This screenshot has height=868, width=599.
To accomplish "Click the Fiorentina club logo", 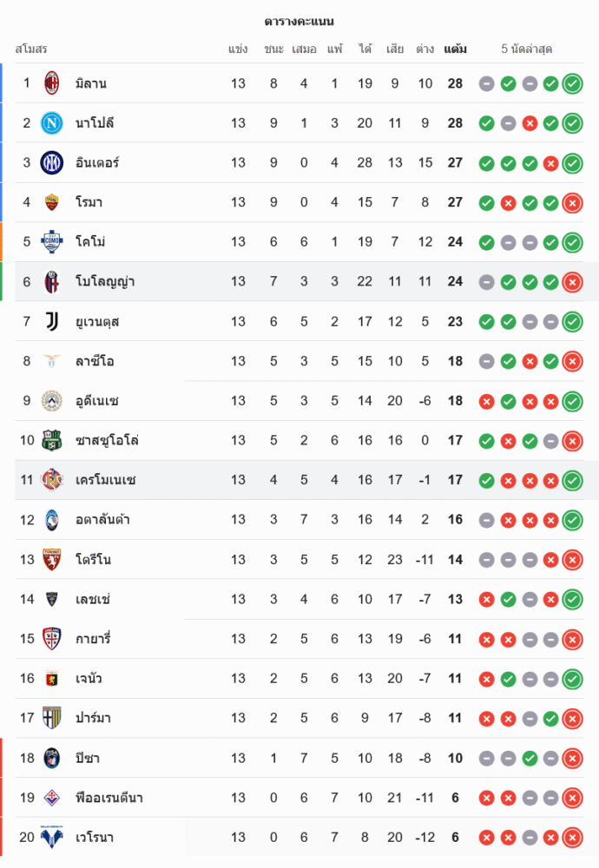I will pos(52,798).
